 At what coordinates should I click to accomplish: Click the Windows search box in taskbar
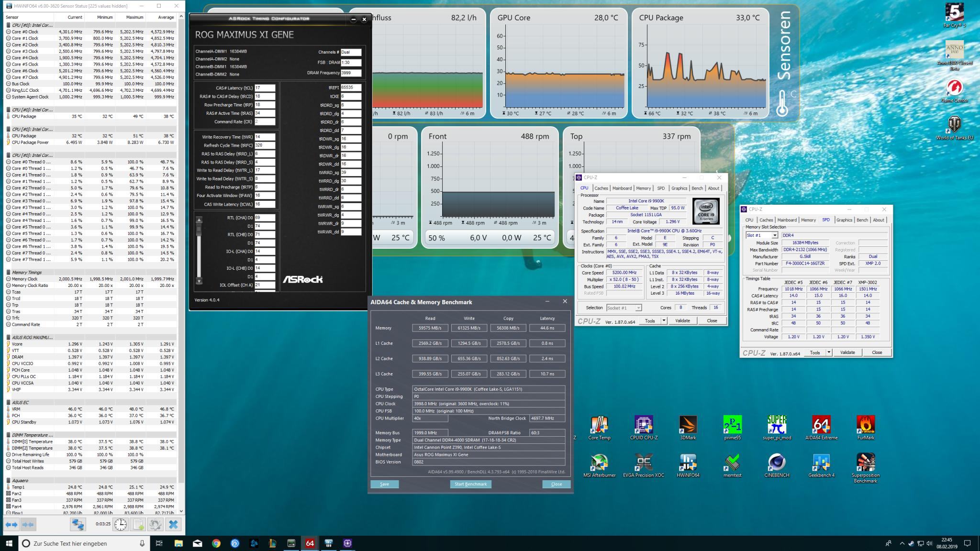[x=83, y=543]
